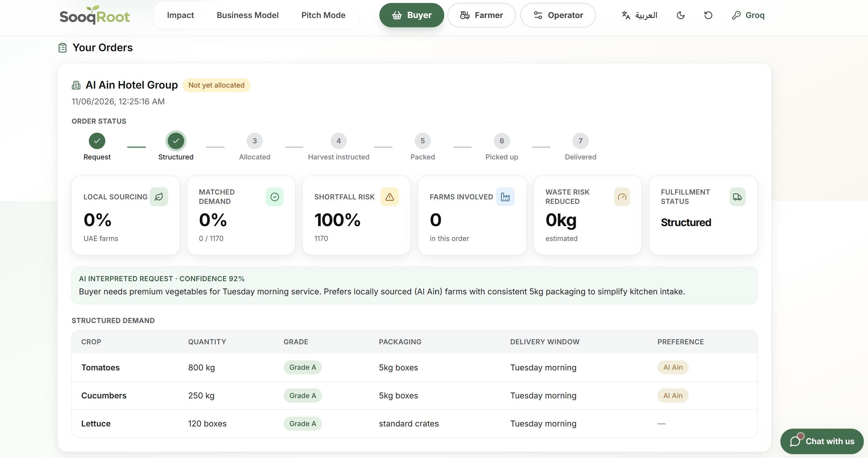Click the CROP column header
Viewport: 868px width, 458px height.
[91, 342]
